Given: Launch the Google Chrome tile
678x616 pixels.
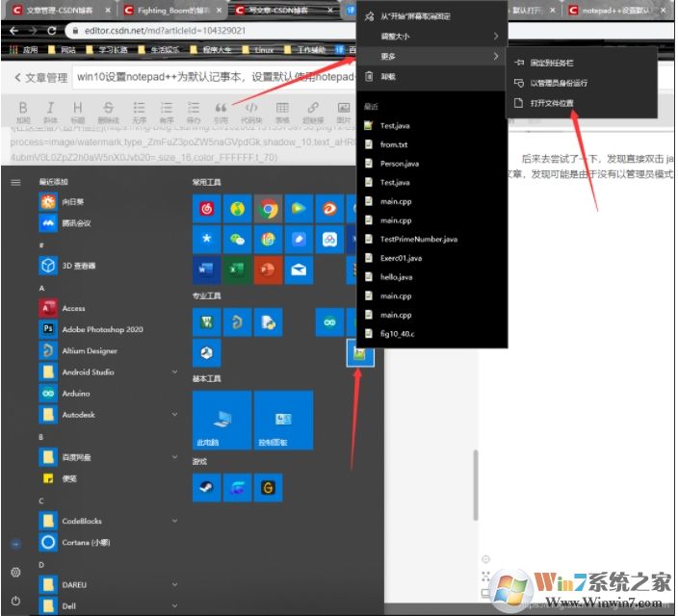Looking at the screenshot, I should pyautogui.click(x=268, y=209).
